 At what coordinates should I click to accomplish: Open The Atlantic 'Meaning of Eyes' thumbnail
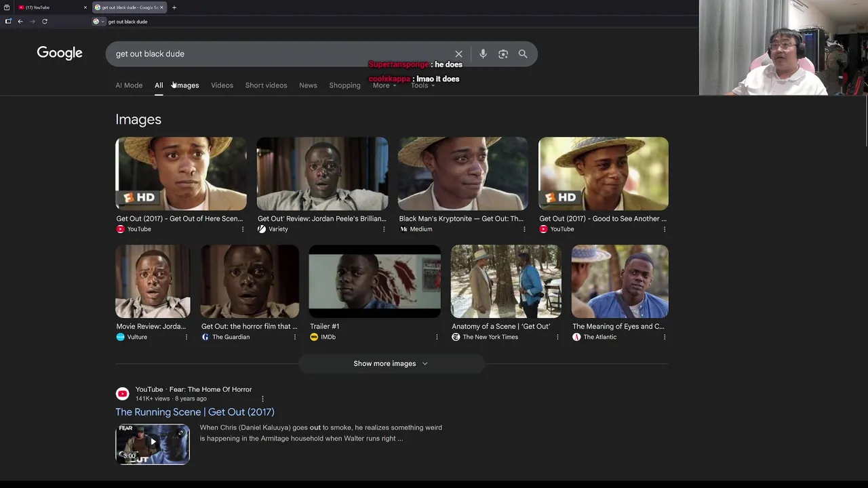coord(620,281)
